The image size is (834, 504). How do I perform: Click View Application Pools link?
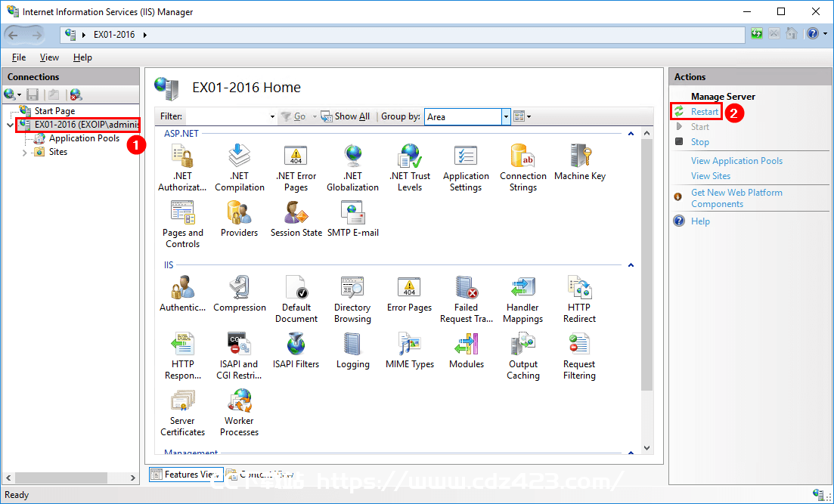tap(736, 160)
